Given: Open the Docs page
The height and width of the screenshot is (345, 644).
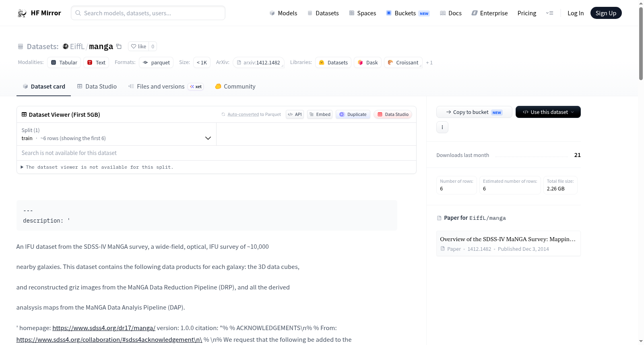Looking at the screenshot, I should 451,13.
